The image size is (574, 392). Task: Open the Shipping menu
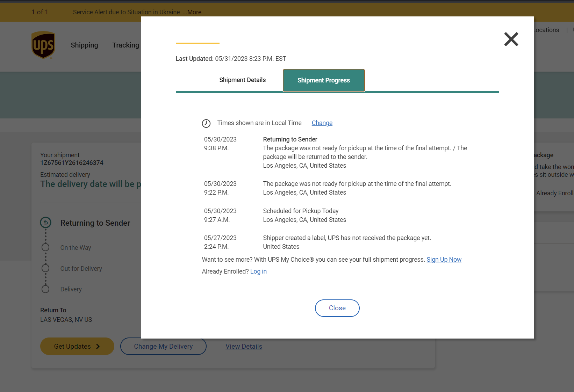tap(84, 45)
